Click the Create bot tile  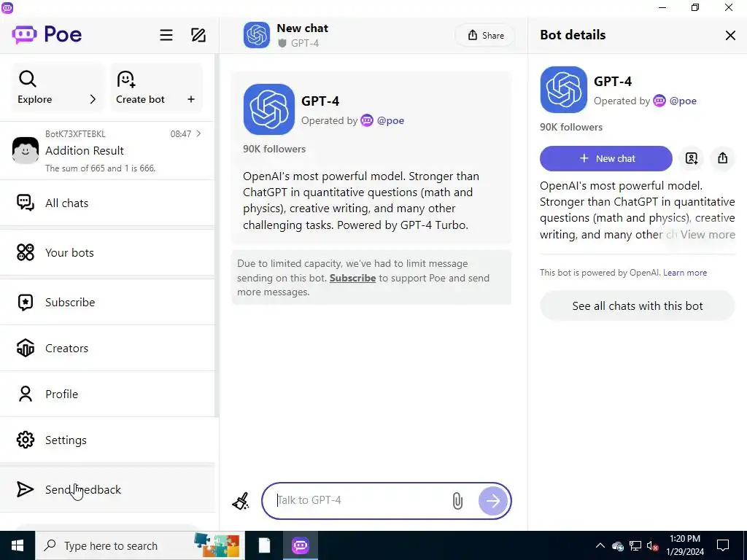pyautogui.click(x=156, y=87)
